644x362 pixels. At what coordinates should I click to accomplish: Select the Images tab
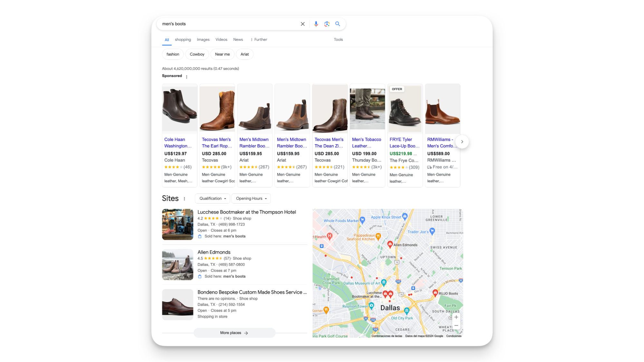[x=203, y=39]
